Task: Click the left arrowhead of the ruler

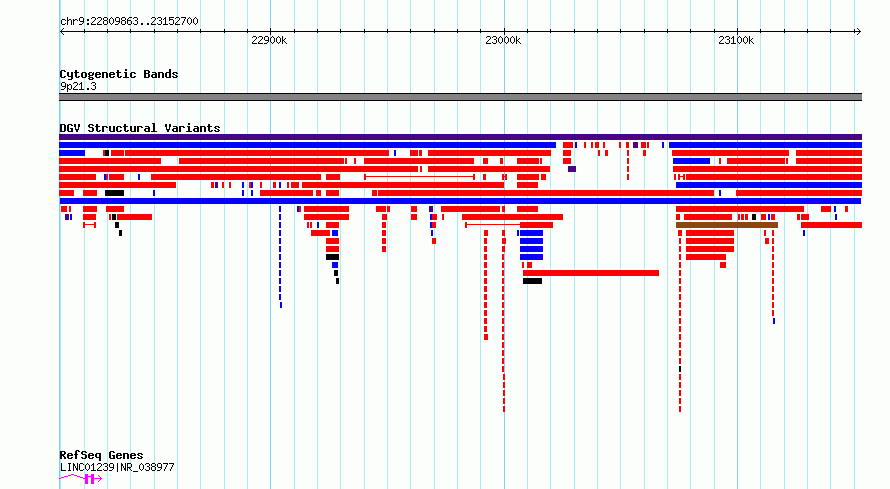Action: coord(62,31)
